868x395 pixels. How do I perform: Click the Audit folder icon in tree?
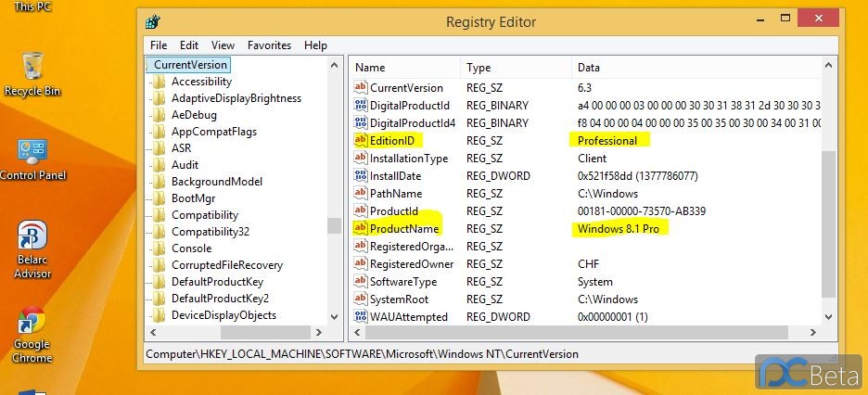coord(159,165)
